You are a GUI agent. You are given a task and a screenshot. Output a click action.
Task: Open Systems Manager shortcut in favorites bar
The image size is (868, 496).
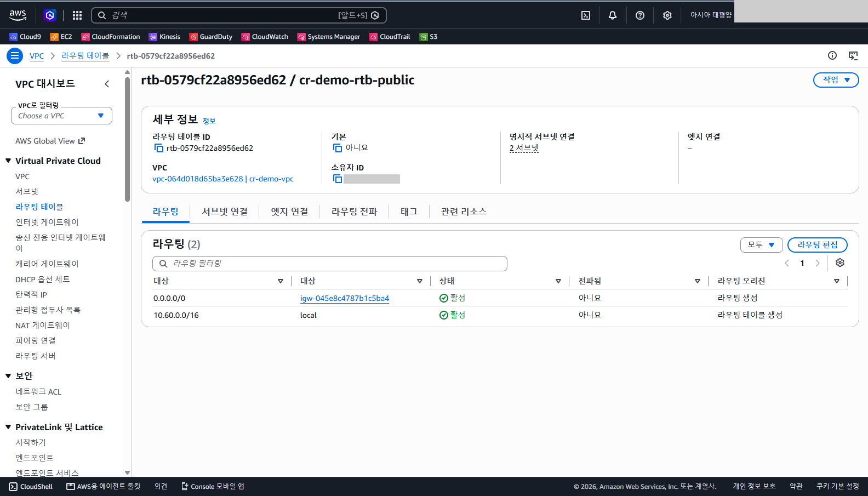click(x=329, y=37)
